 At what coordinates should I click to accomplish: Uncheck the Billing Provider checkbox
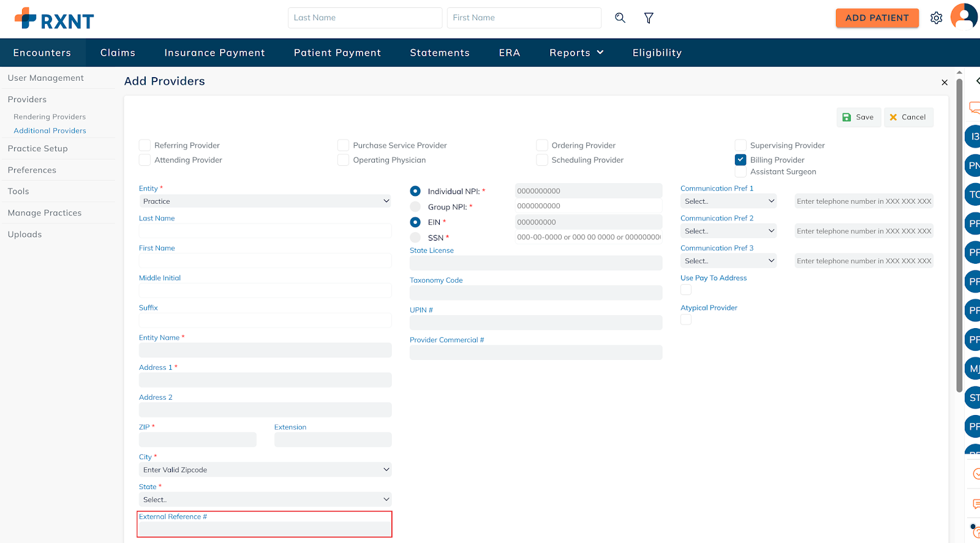click(741, 160)
